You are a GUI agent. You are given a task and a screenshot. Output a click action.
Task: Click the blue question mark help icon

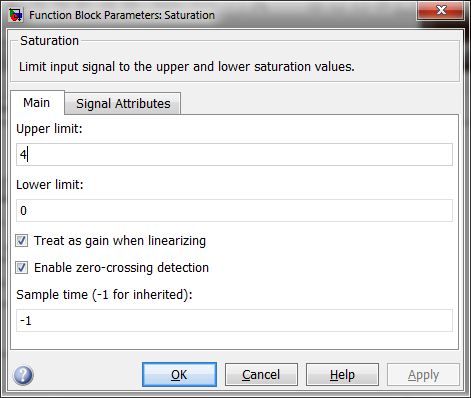point(23,375)
